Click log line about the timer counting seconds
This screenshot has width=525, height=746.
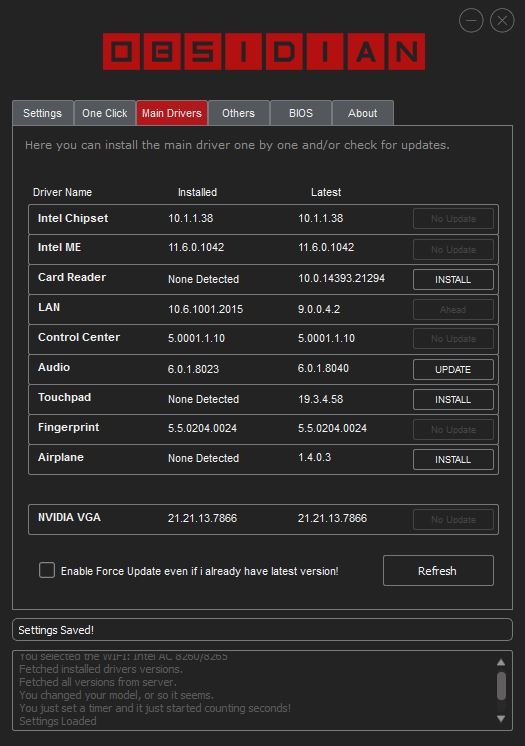coord(155,708)
